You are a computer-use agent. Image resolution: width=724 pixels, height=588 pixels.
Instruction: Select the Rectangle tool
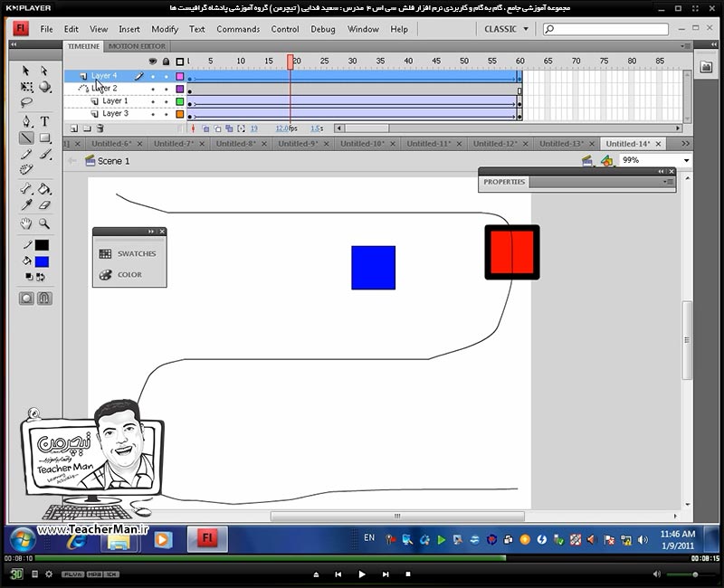(x=44, y=138)
